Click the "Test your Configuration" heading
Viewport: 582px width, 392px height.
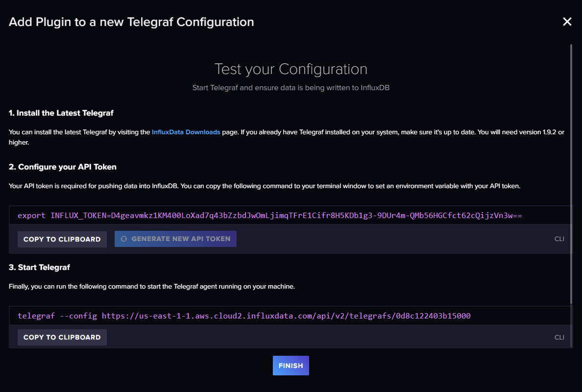point(291,69)
